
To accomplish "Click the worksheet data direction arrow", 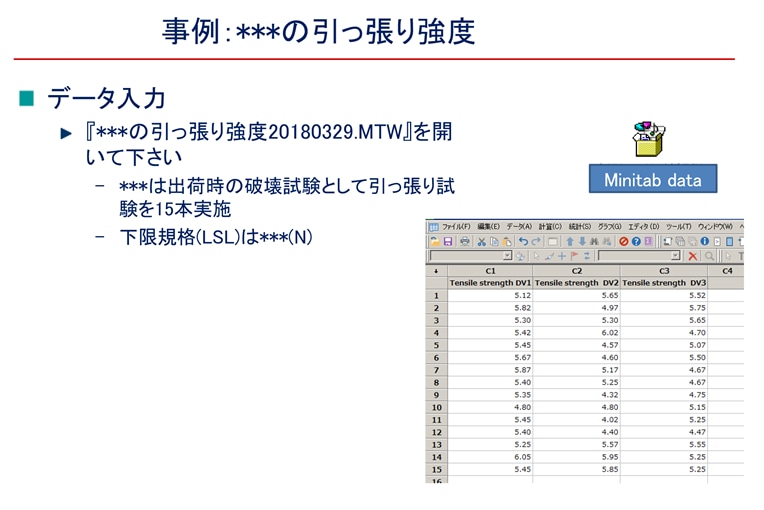I will click(436, 271).
